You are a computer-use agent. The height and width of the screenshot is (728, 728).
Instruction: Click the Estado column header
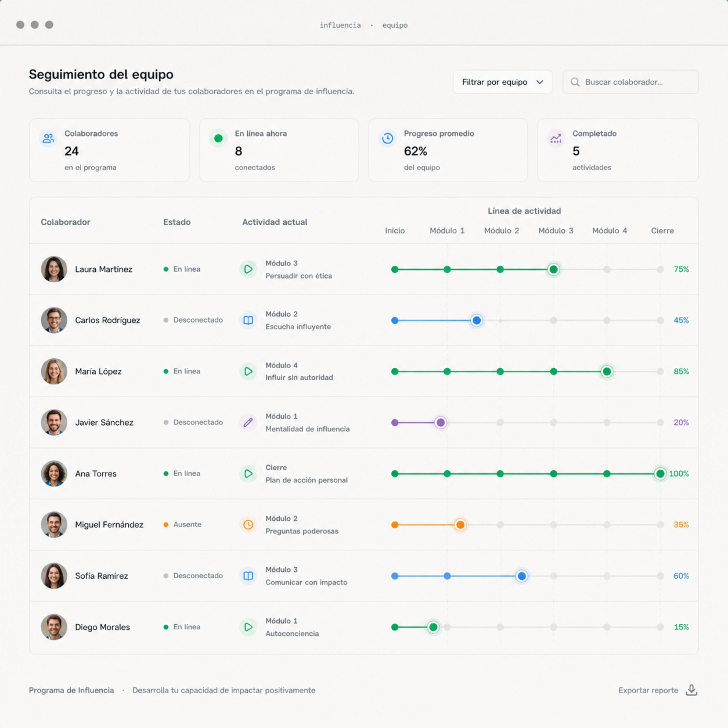point(177,222)
